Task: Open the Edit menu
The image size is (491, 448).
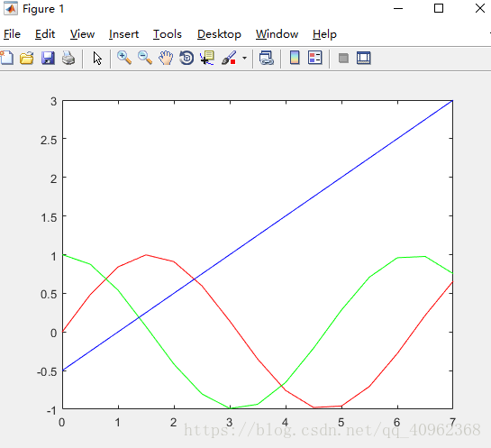Action: 45,34
